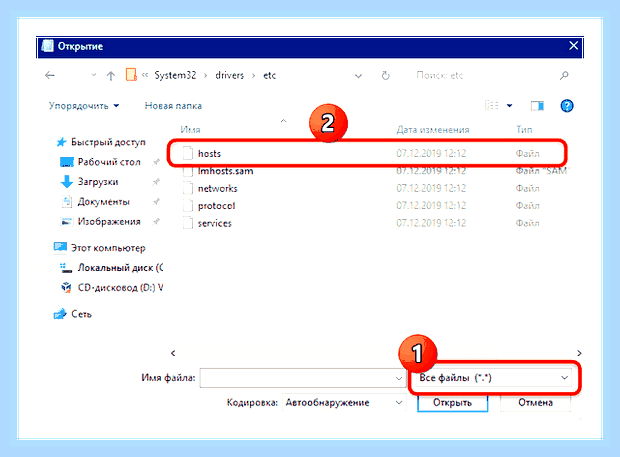The height and width of the screenshot is (457, 620).
Task: Click pin icon next to Документы
Action: [157, 202]
